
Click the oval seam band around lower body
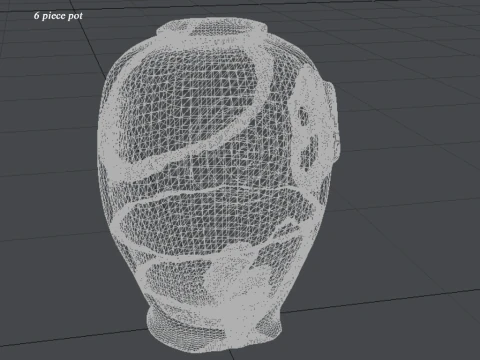[x=213, y=223]
